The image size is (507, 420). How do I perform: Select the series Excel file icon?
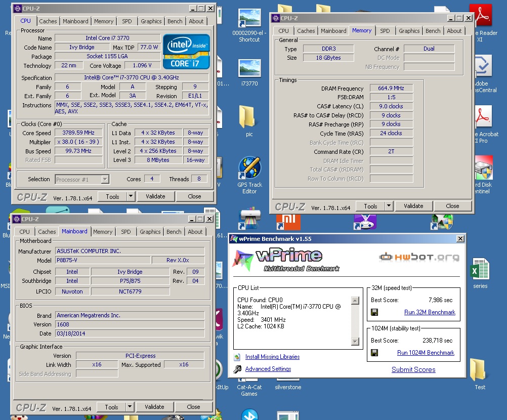coord(480,268)
